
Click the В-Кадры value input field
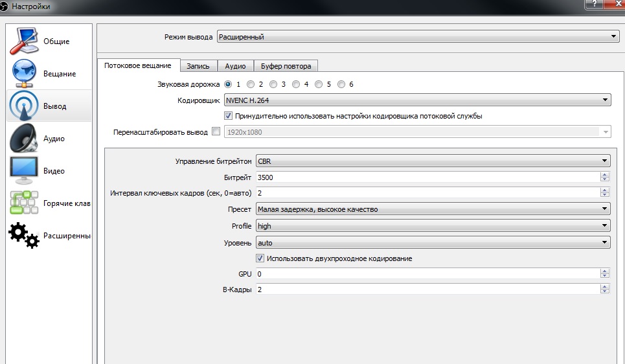427,289
